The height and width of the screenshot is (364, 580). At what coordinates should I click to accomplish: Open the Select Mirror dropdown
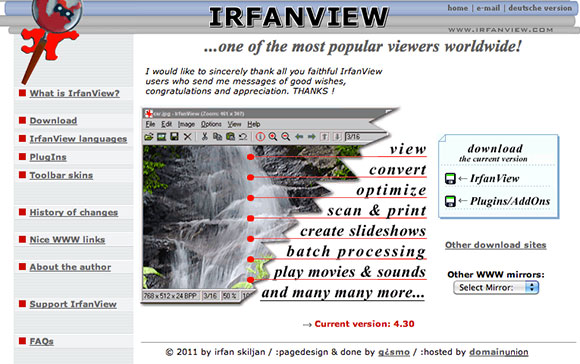496,287
